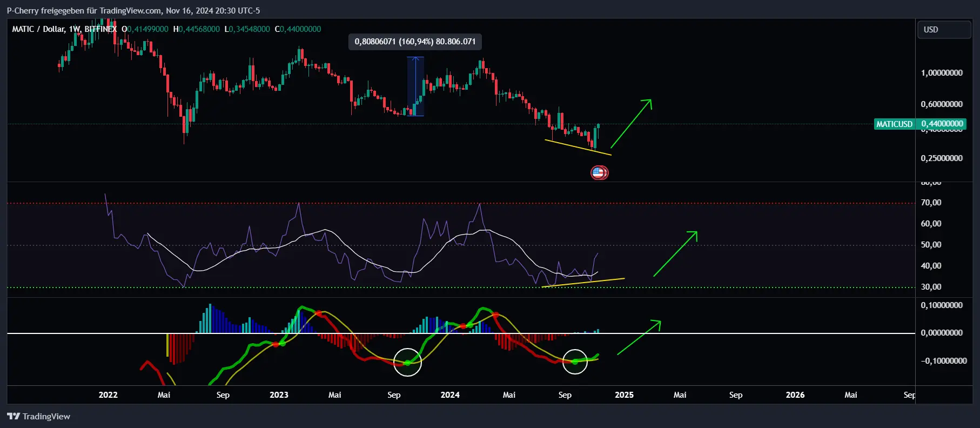Click the 50,00 RSI scale value
The width and height of the screenshot is (980, 428).
931,245
